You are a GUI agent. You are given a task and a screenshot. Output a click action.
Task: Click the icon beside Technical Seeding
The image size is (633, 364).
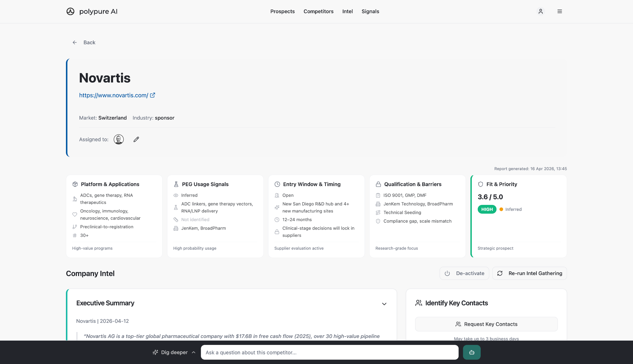click(378, 212)
